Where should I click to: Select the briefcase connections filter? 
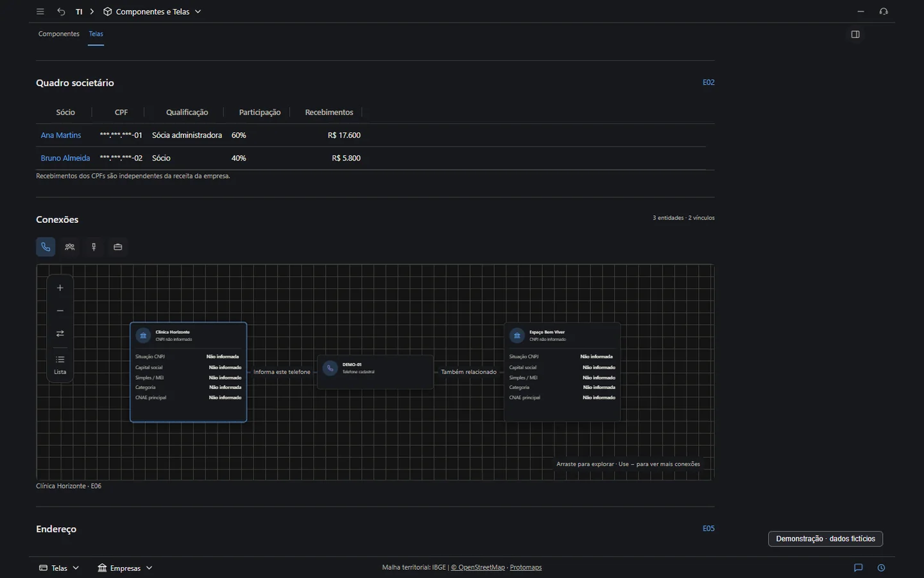point(117,247)
